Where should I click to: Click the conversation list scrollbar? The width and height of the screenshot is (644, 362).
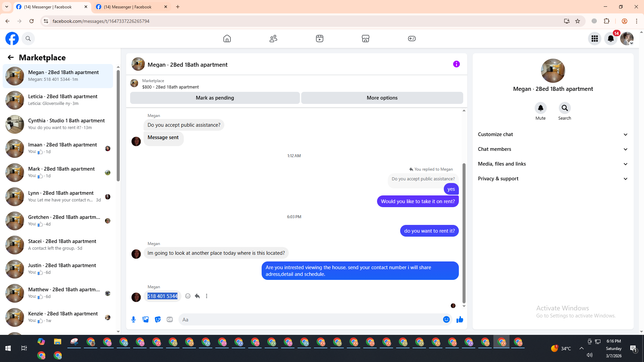pos(118,126)
